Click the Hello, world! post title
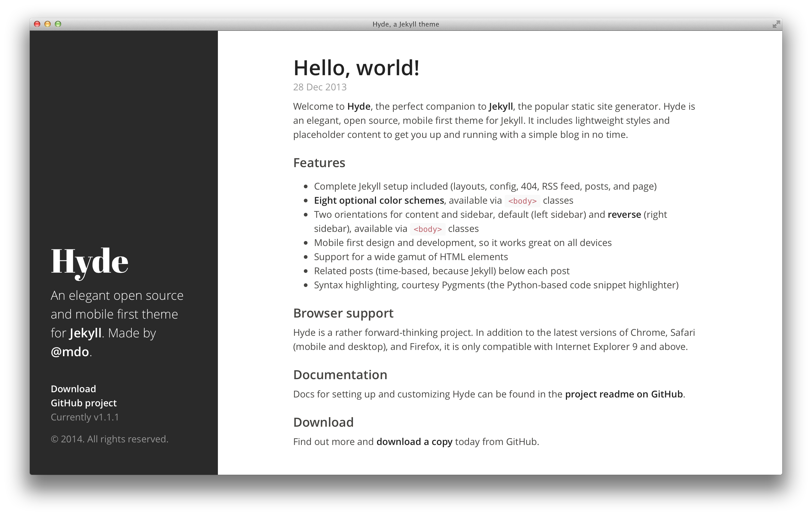Image resolution: width=812 pixels, height=516 pixels. (356, 68)
